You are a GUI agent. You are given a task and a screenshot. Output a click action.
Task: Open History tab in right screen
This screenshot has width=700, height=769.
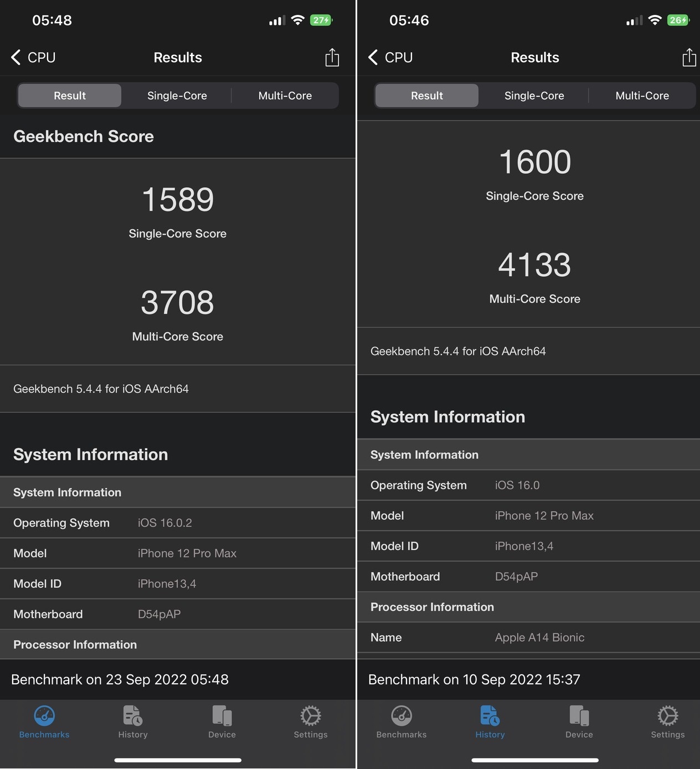click(490, 722)
